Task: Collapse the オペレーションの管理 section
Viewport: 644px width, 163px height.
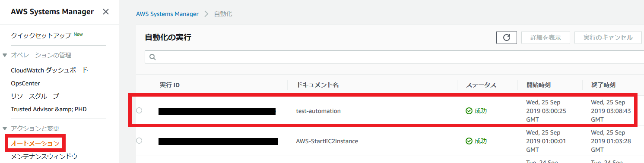Action: pyautogui.click(x=5, y=55)
